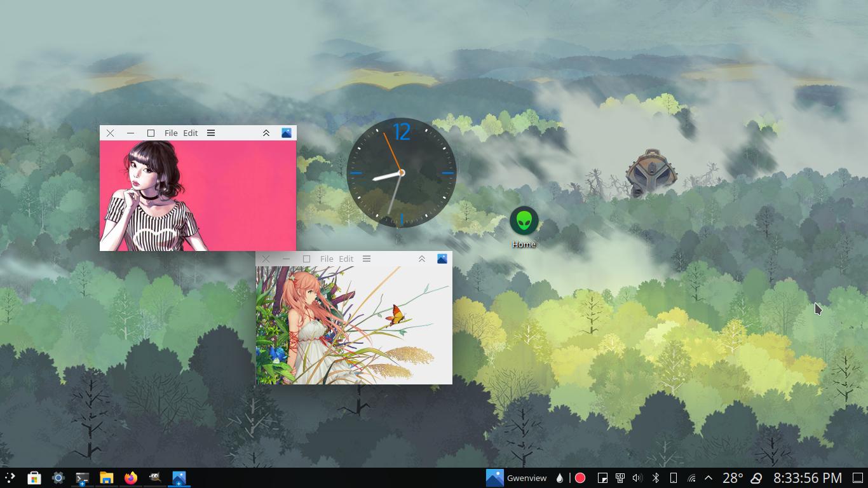
Task: Click the digital clock showing 8:33:56 PM
Action: (x=808, y=478)
